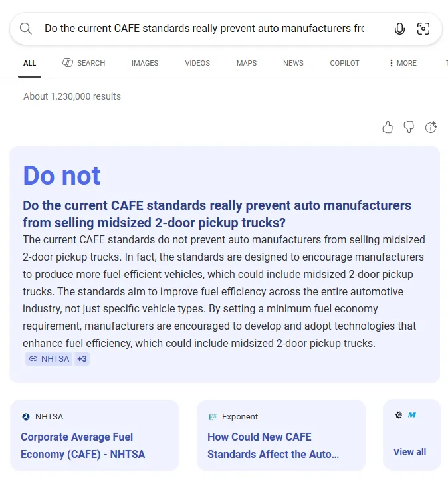Give thumbs up feedback on answer
This screenshot has width=448, height=478.
[x=388, y=127]
